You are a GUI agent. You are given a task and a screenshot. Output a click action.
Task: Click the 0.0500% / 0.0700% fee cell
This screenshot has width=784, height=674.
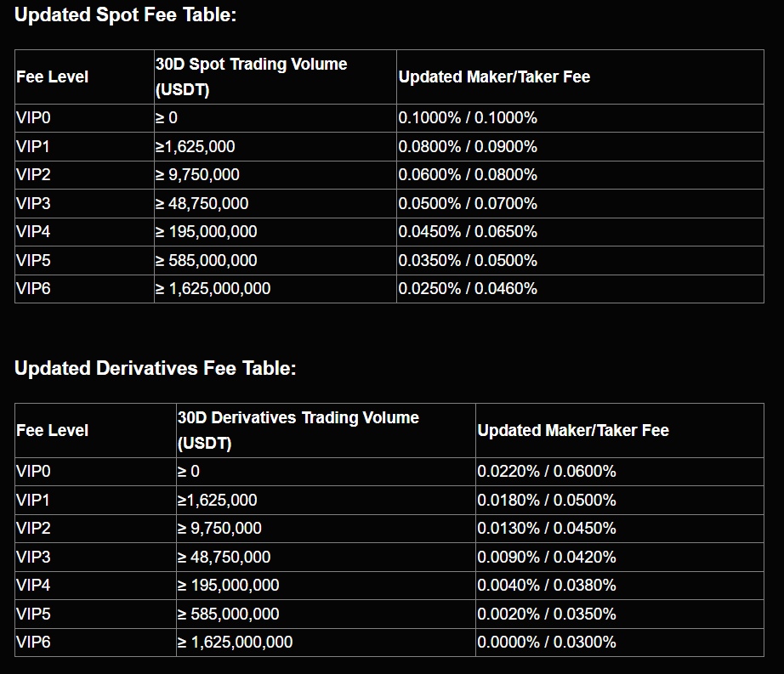point(468,203)
